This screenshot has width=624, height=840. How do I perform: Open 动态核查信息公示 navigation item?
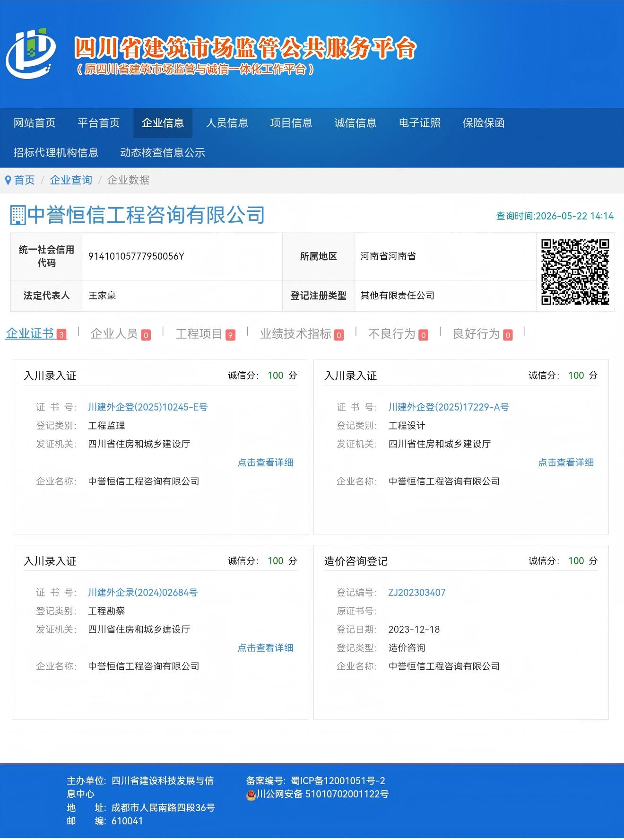[163, 152]
